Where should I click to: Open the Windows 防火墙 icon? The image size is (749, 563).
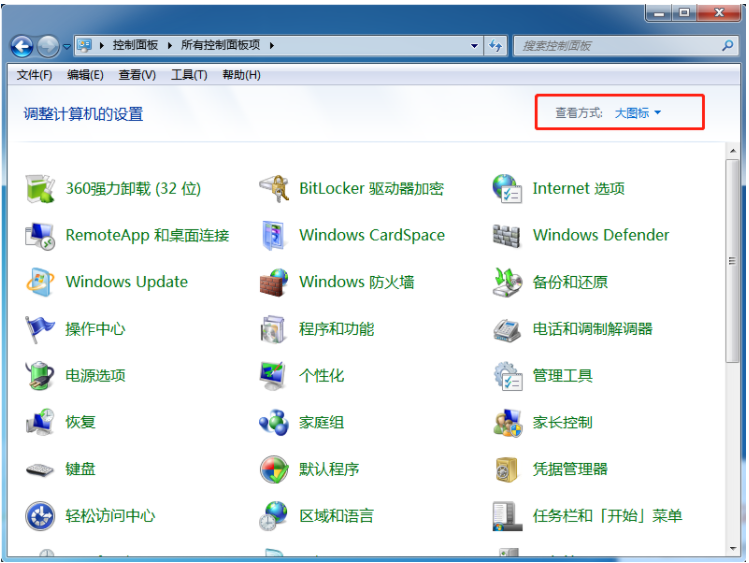(274, 283)
